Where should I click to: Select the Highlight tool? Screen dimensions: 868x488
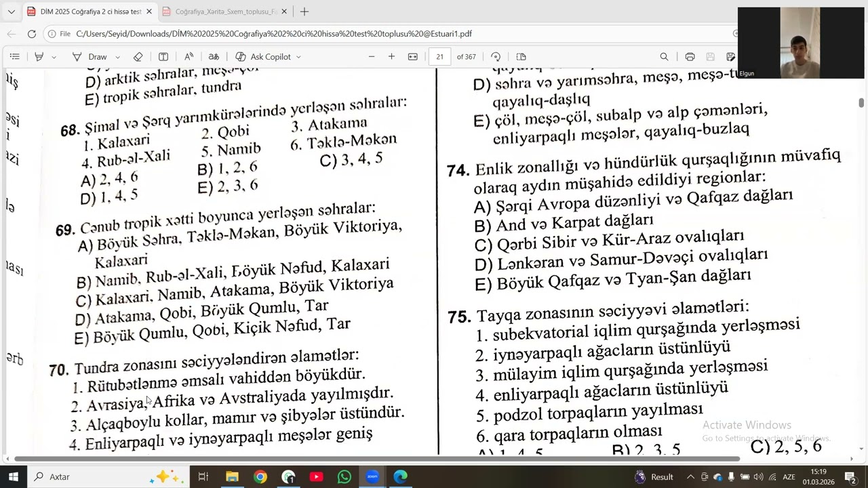click(39, 57)
